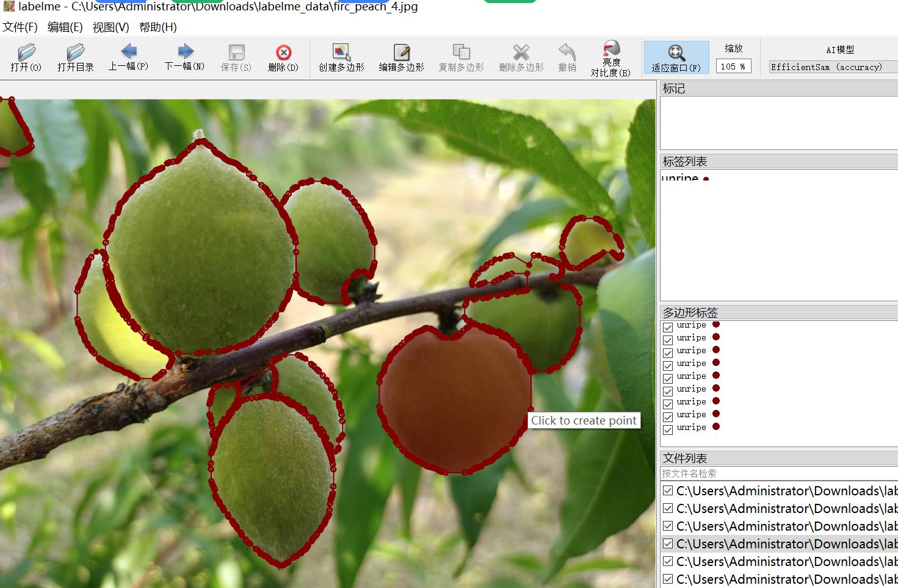The height and width of the screenshot is (588, 898).
Task: Uncheck the first unripe polygon label
Action: (668, 328)
